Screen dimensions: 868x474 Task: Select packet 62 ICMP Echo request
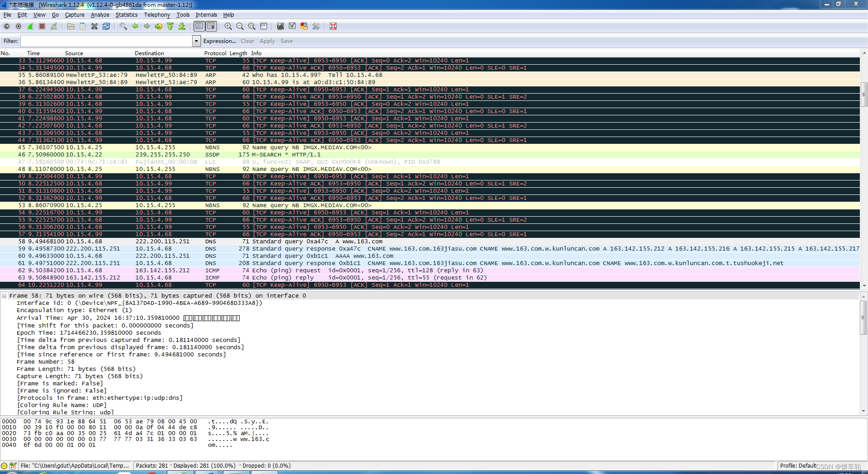[x=430, y=270]
